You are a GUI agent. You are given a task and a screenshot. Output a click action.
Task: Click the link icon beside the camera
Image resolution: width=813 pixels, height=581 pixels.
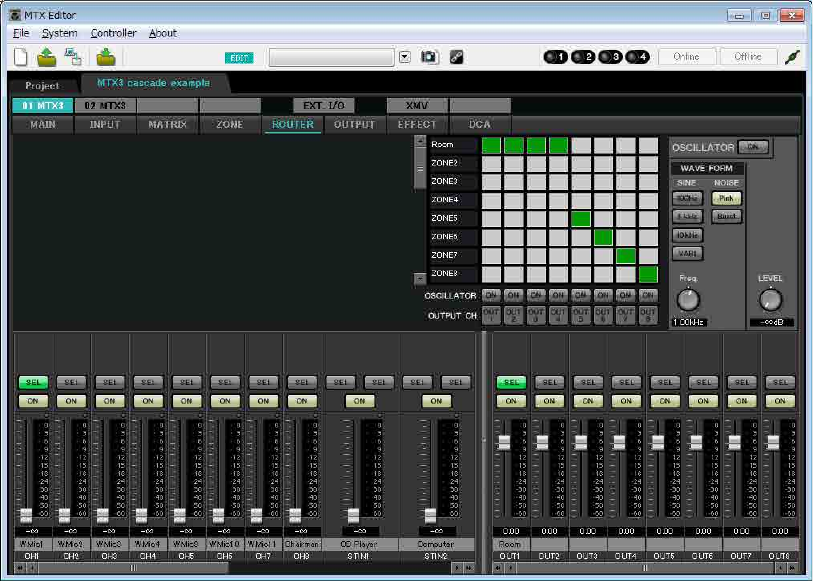(456, 57)
